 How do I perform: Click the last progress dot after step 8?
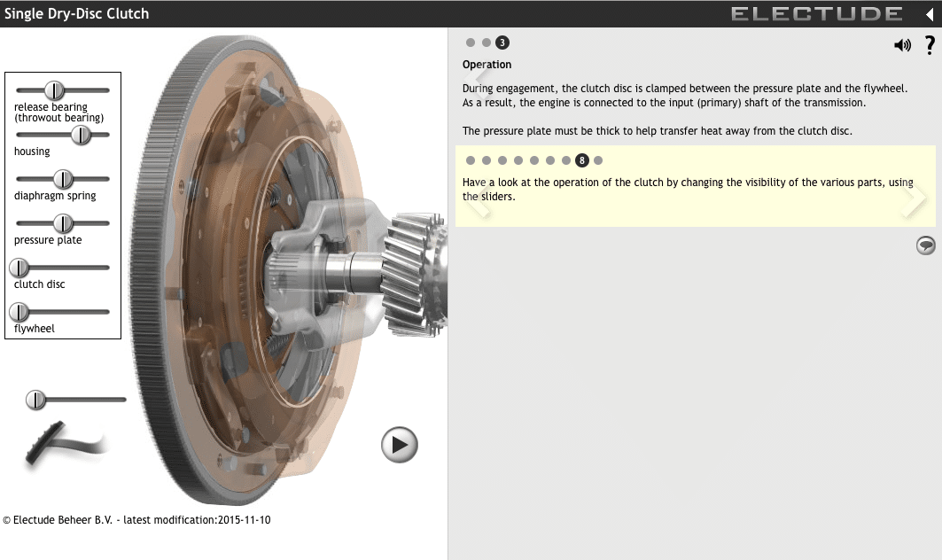pyautogui.click(x=598, y=160)
